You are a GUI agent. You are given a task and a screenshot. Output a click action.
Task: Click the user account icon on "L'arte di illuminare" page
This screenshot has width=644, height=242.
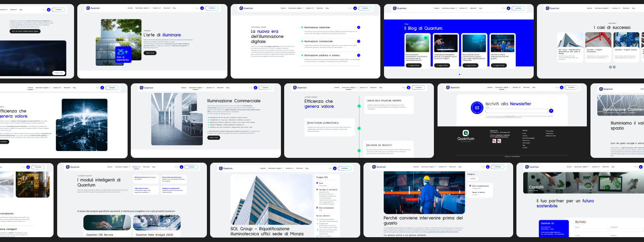tap(202, 8)
